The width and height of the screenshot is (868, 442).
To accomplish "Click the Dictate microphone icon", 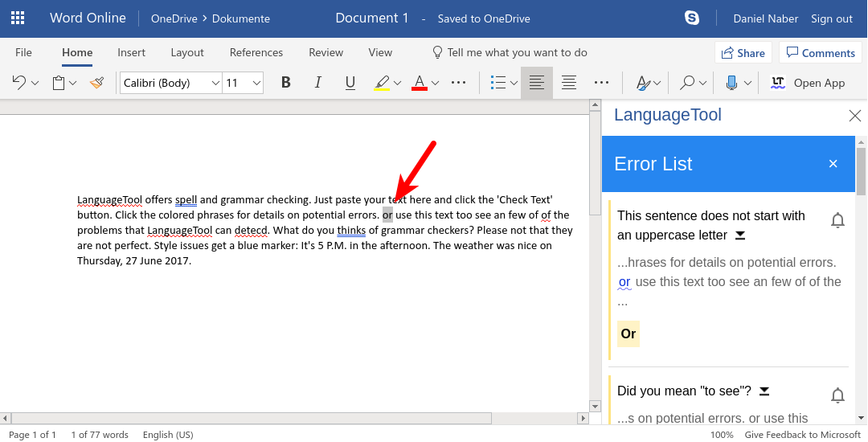I will [731, 82].
